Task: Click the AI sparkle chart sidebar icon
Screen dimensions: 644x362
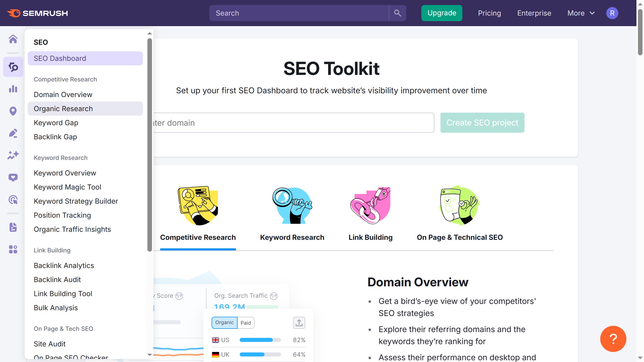Action: pos(13,155)
